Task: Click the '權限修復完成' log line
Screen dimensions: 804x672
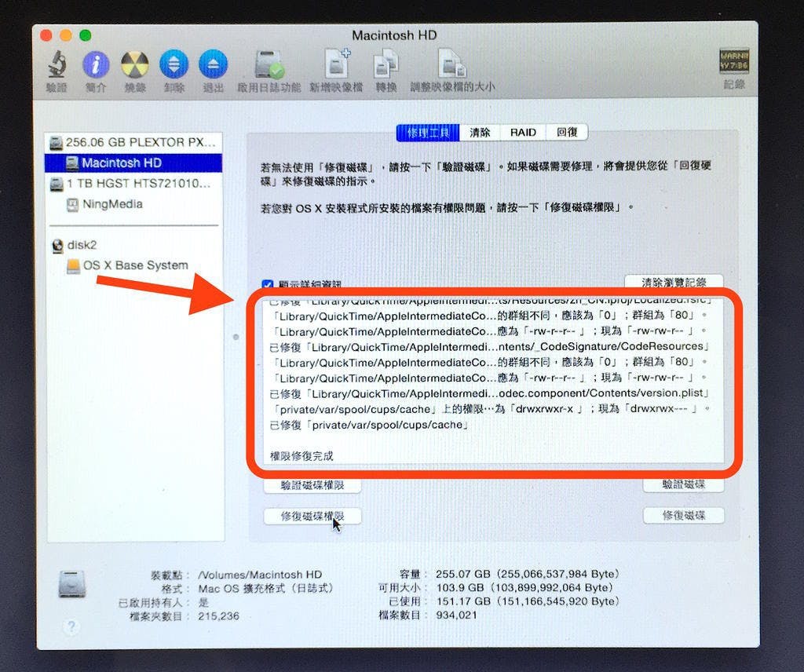Action: [301, 456]
